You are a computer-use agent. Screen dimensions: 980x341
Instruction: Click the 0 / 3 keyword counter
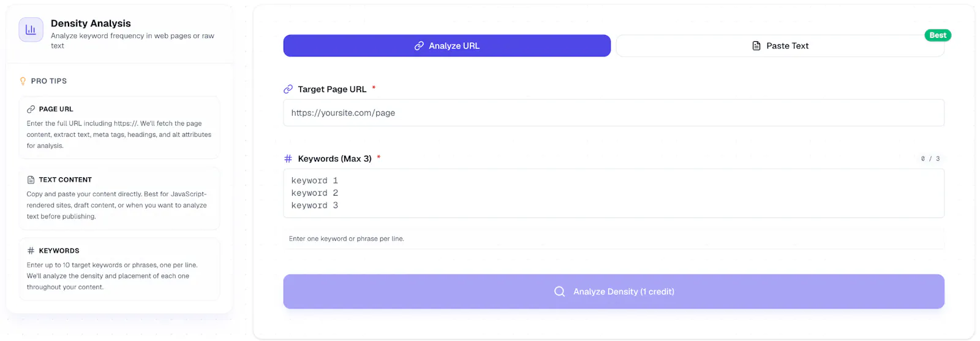click(930, 159)
